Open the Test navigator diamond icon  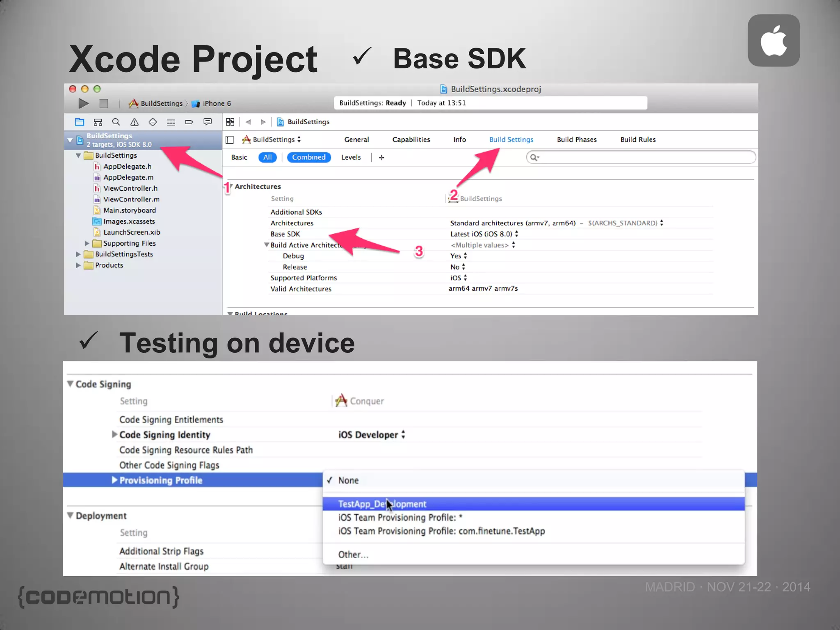(153, 122)
